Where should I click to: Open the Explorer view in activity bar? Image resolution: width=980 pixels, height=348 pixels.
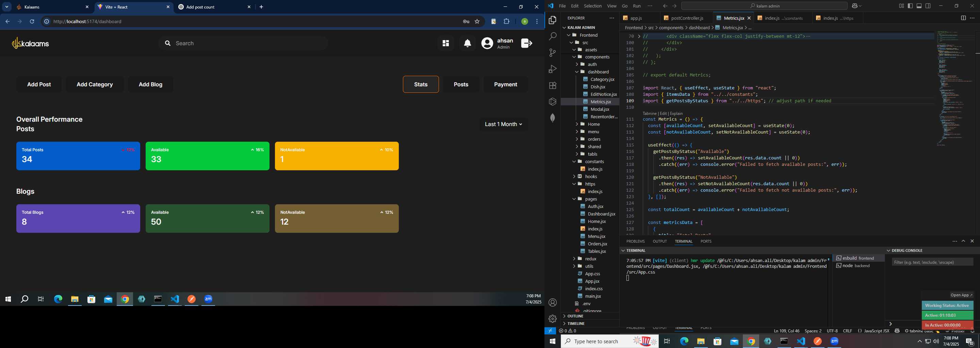tap(552, 20)
